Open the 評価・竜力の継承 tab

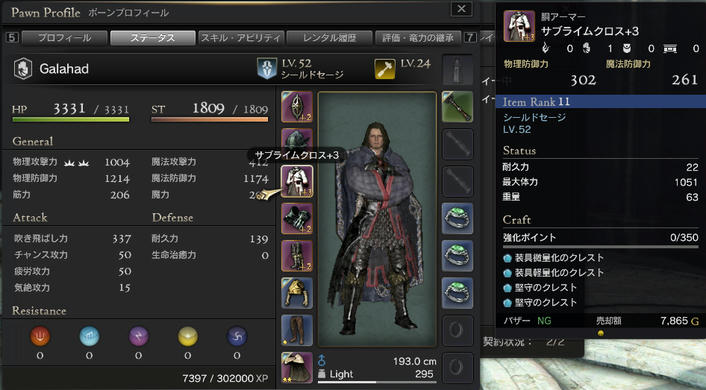(417, 38)
